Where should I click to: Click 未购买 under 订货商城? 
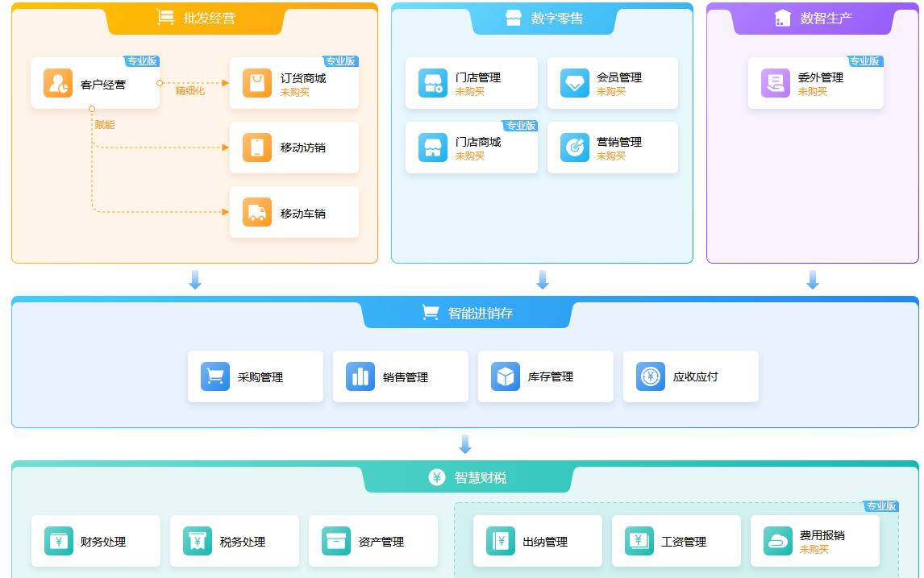294,93
